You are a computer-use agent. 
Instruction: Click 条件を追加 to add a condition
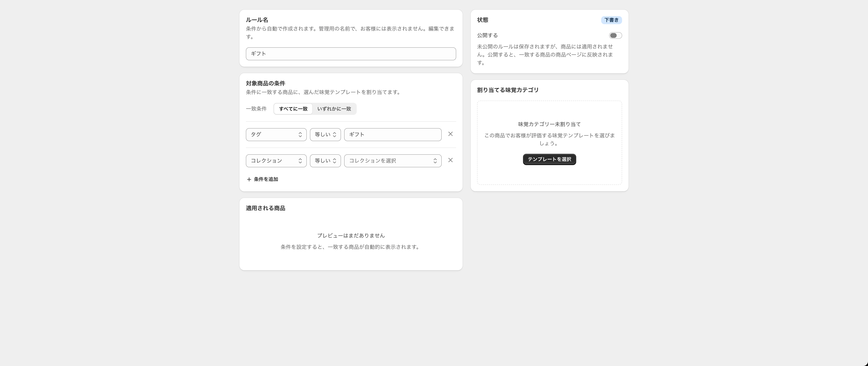pos(262,179)
